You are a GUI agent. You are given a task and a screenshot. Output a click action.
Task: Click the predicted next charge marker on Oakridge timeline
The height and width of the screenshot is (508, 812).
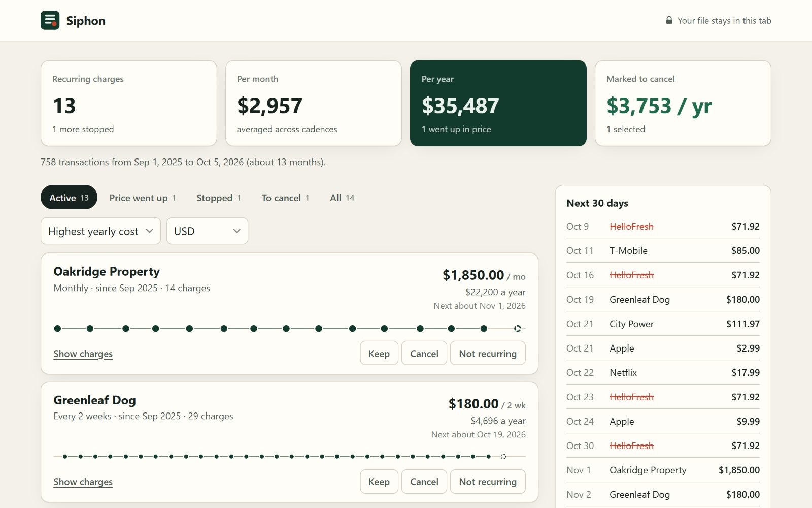click(x=517, y=329)
